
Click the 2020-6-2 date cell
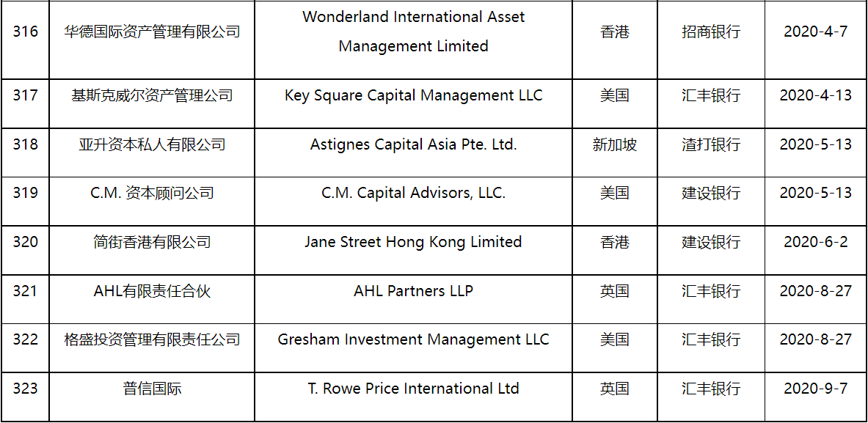tap(816, 250)
